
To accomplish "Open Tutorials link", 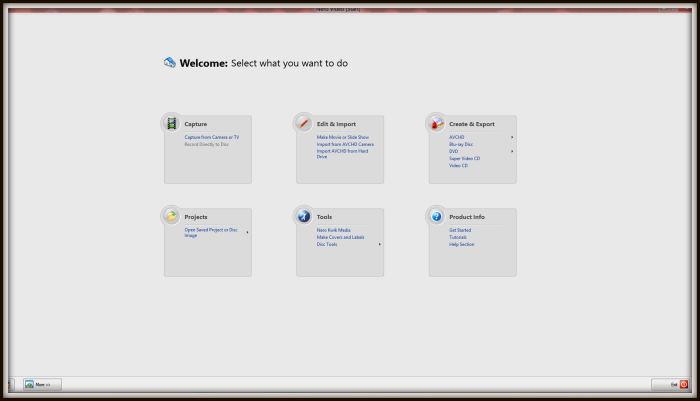I will click(458, 237).
